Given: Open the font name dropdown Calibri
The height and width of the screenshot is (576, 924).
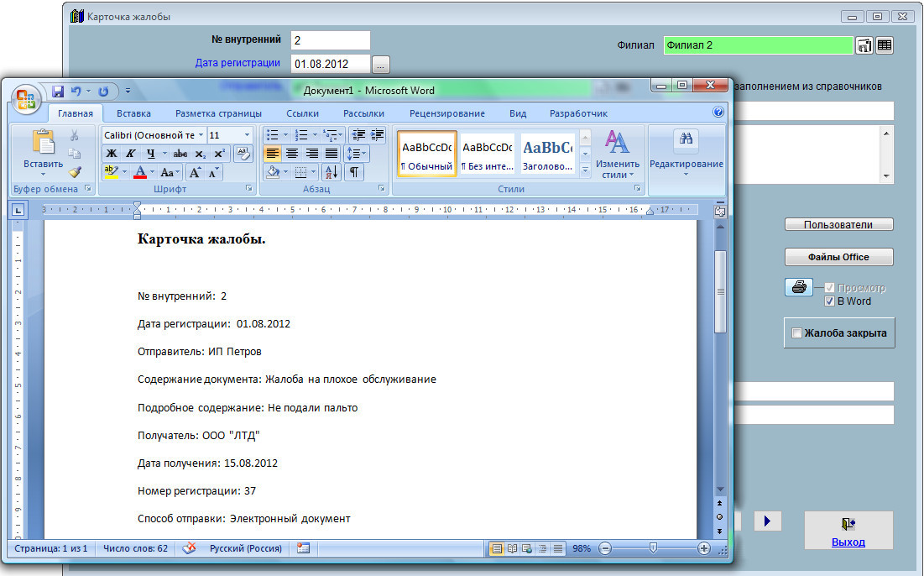Looking at the screenshot, I should click(x=201, y=135).
